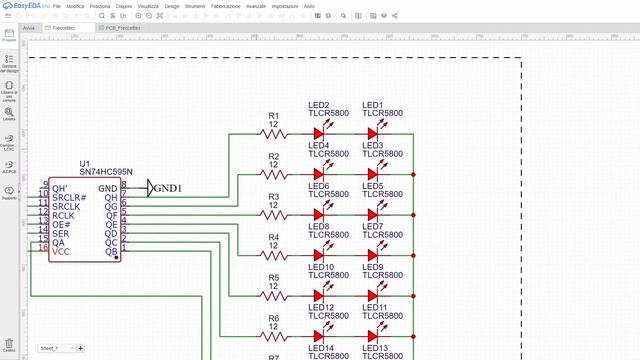
Task: Open Componenti LCSC in sidebar
Action: (x=9, y=142)
